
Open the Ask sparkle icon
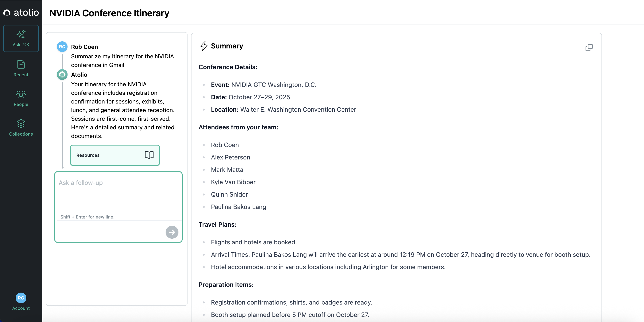tap(21, 34)
